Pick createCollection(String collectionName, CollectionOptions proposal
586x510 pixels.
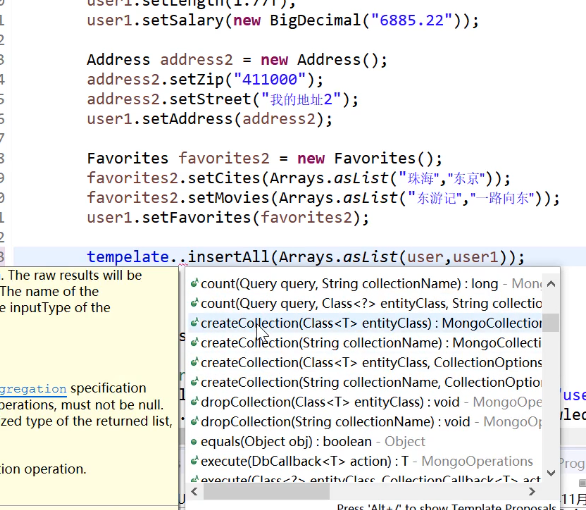pos(366,383)
